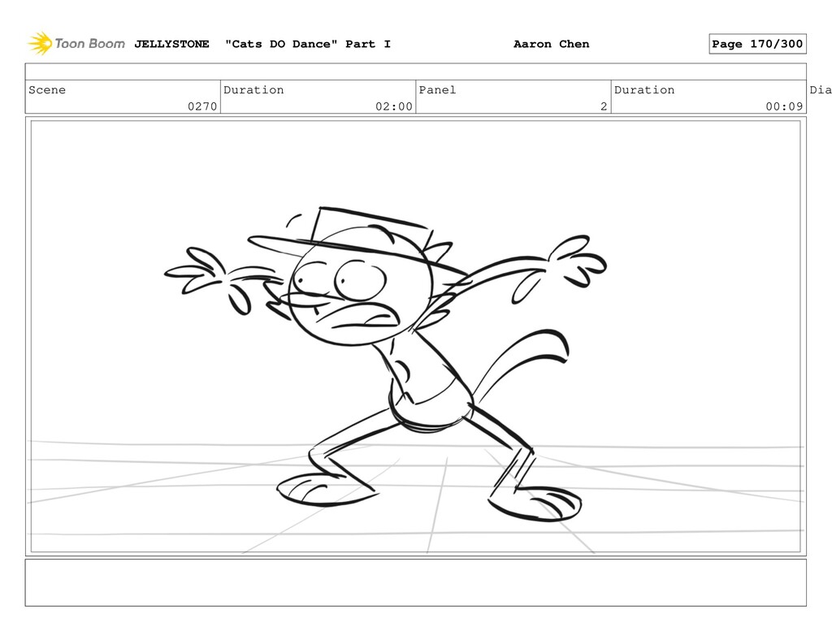Click the Panel label
Viewport: 832px width, 644px height.
437,89
